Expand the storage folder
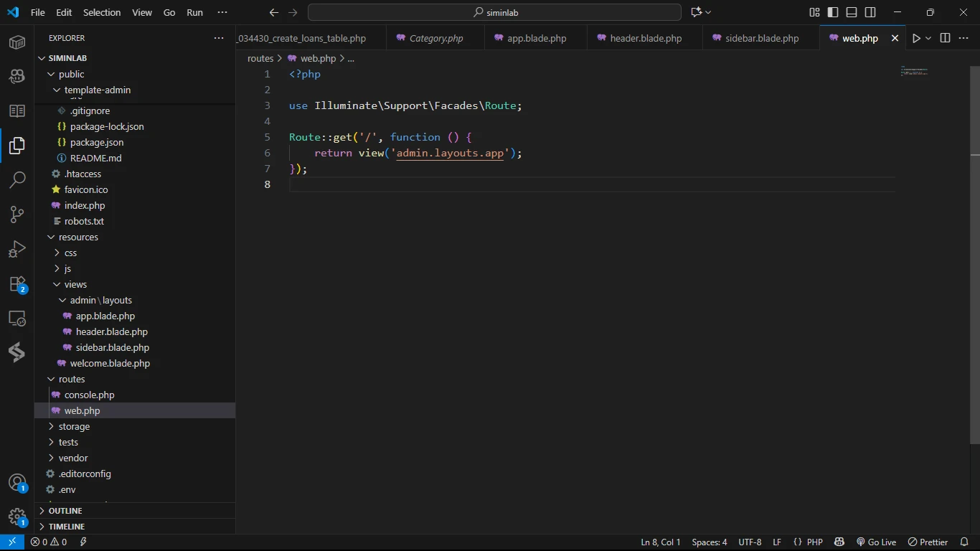980x551 pixels. click(74, 426)
